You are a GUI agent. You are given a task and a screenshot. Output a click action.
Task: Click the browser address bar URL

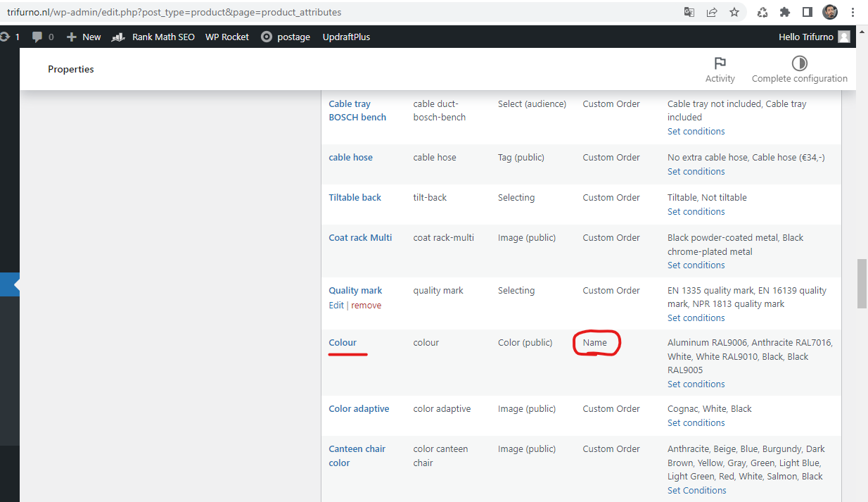pos(174,12)
